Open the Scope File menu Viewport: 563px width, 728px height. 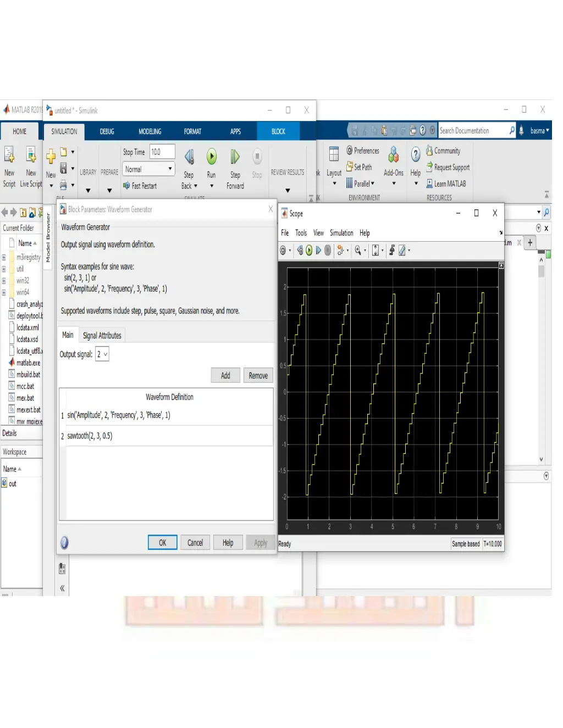coord(285,233)
